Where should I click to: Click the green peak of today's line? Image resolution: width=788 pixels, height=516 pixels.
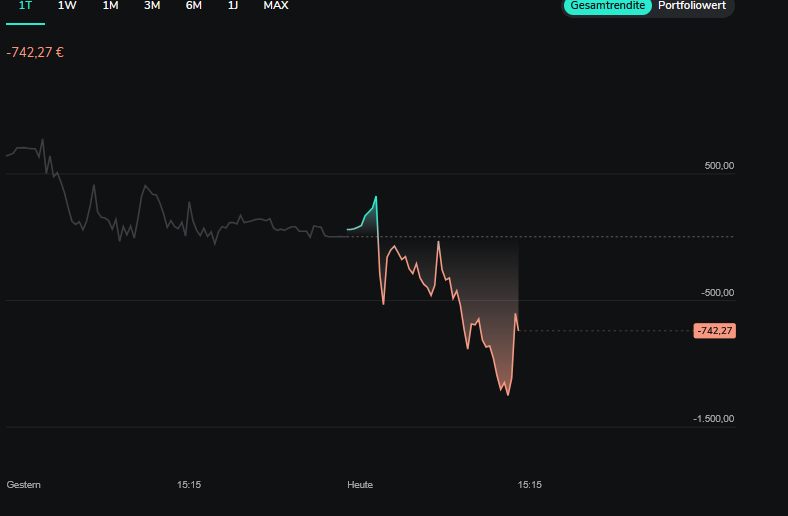[376, 198]
